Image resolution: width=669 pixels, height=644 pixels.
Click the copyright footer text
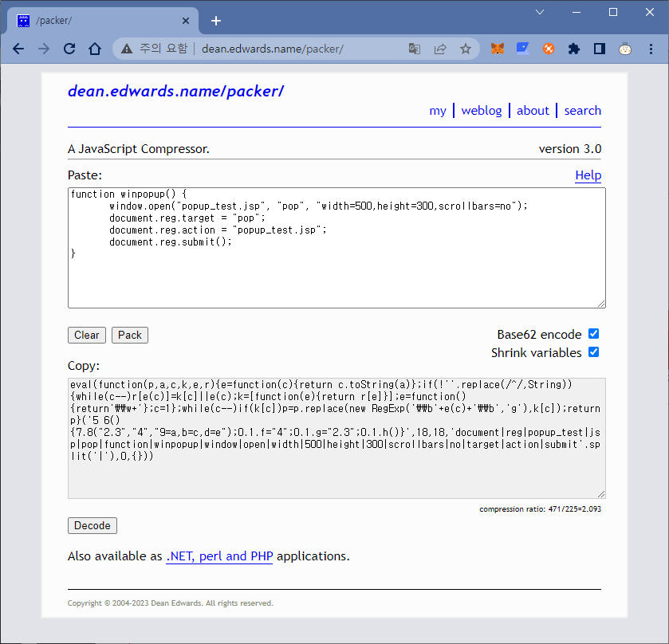(x=170, y=603)
